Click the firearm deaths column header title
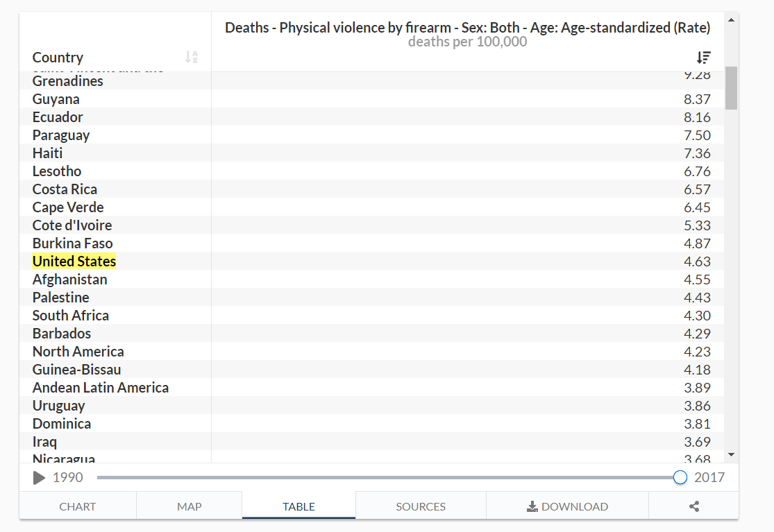Viewport: 774px width, 532px height. pyautogui.click(x=467, y=28)
